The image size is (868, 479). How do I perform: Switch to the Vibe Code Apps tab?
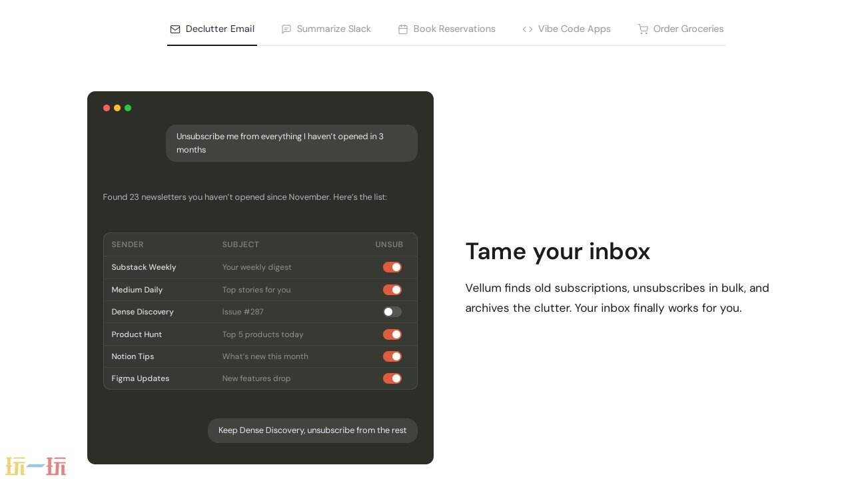pyautogui.click(x=574, y=29)
